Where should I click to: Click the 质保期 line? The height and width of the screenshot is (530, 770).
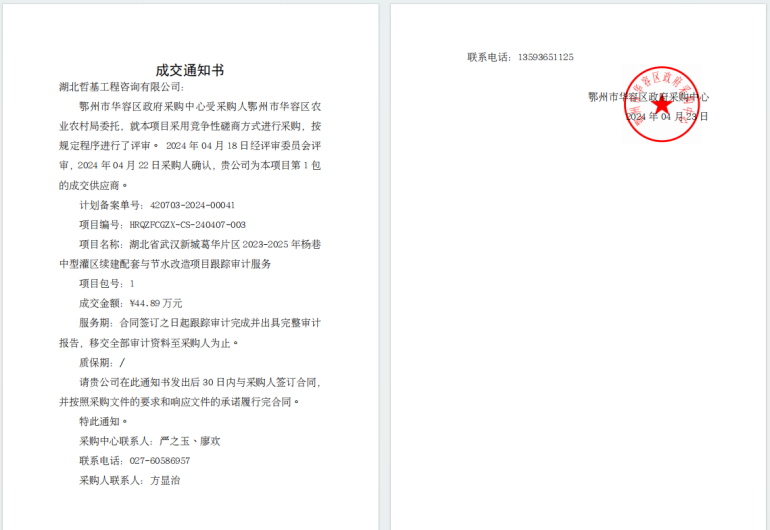pyautogui.click(x=102, y=363)
